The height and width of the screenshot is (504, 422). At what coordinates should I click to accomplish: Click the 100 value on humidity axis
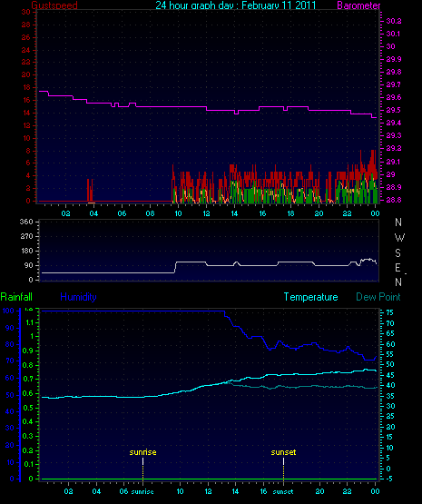[8, 311]
